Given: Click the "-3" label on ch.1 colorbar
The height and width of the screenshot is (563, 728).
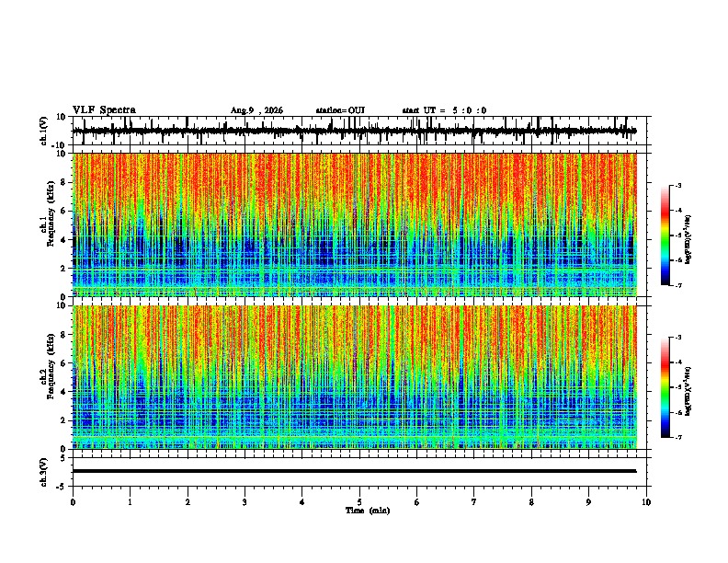Looking at the screenshot, I should coord(677,185).
